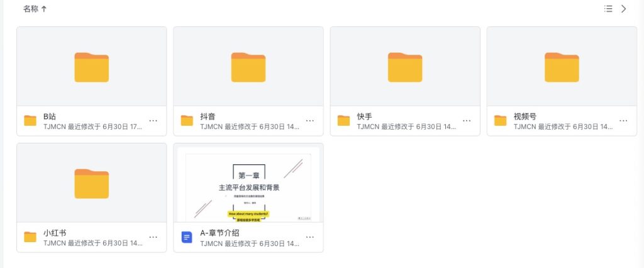The width and height of the screenshot is (644, 268).
Task: Select the 小红书 folder large icon
Action: [92, 183]
